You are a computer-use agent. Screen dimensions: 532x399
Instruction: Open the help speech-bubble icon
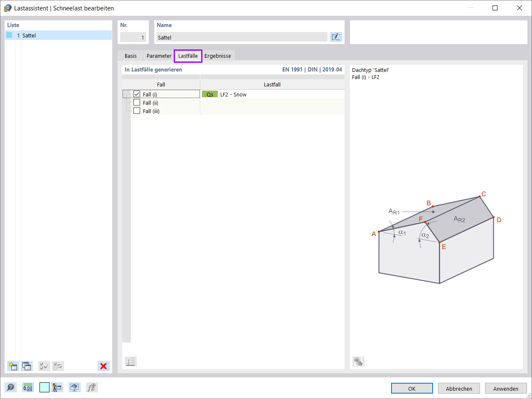pyautogui.click(x=11, y=387)
